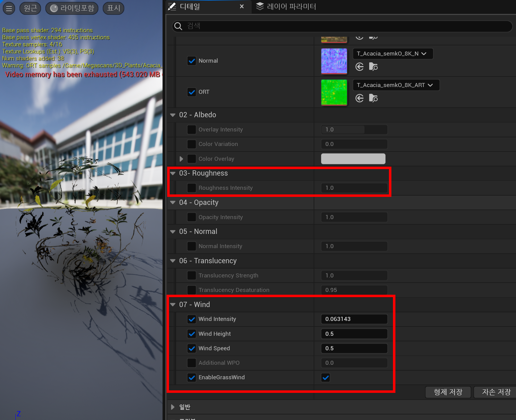This screenshot has width=516, height=420.
Task: Disable Wind Speed override checkbox
Action: [192, 348]
